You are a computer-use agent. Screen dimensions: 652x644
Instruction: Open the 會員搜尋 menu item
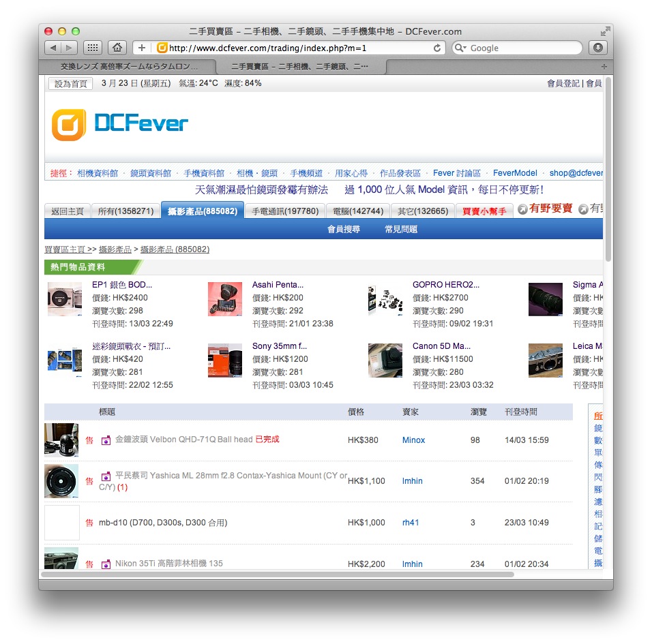tap(344, 230)
